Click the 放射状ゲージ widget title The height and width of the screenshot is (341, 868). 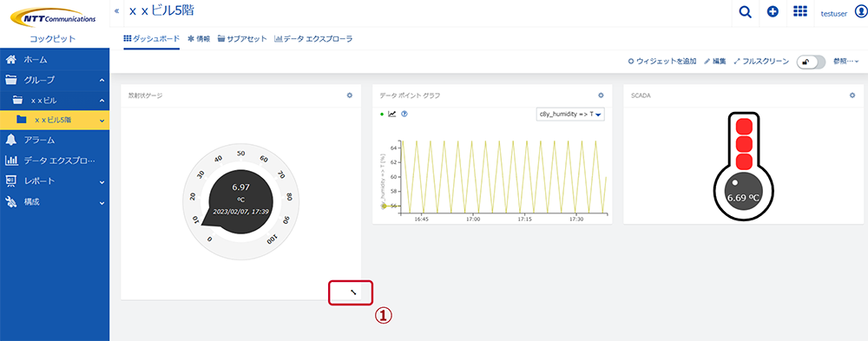click(x=145, y=95)
